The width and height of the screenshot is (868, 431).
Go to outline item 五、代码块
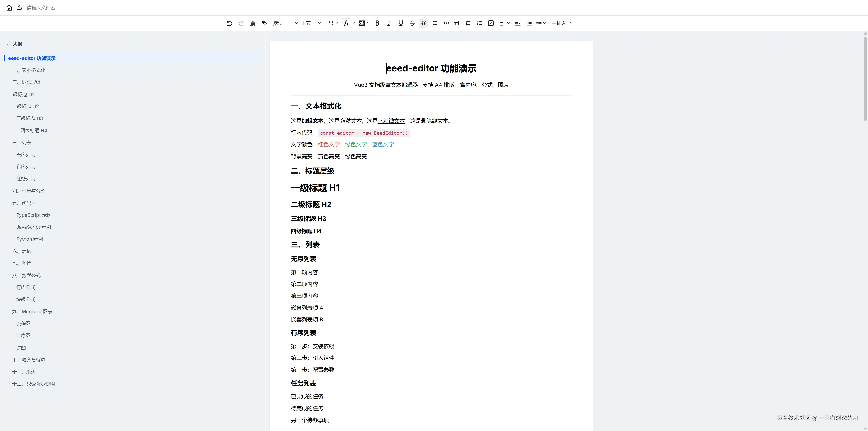click(x=24, y=203)
